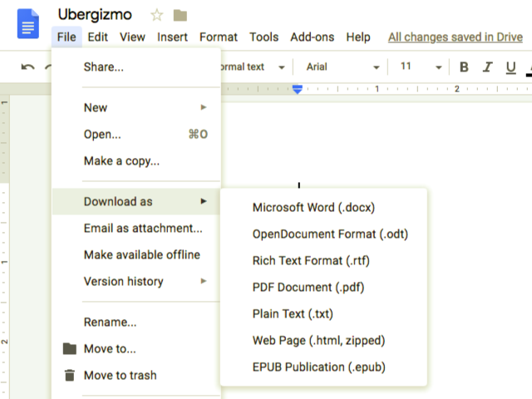532x399 pixels.
Task: Toggle Italic formatting
Action: click(488, 67)
